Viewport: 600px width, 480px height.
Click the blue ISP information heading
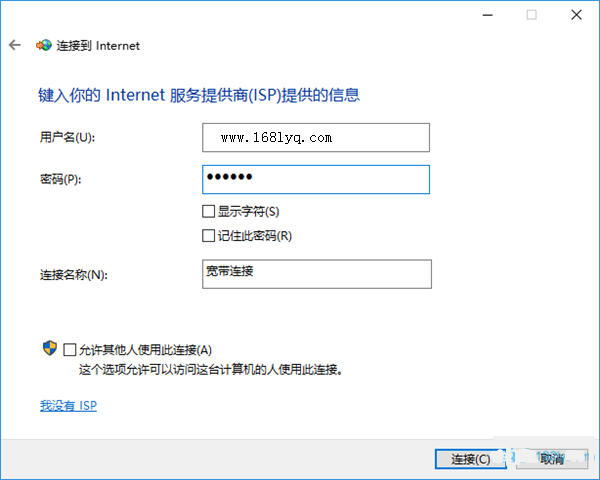point(199,95)
